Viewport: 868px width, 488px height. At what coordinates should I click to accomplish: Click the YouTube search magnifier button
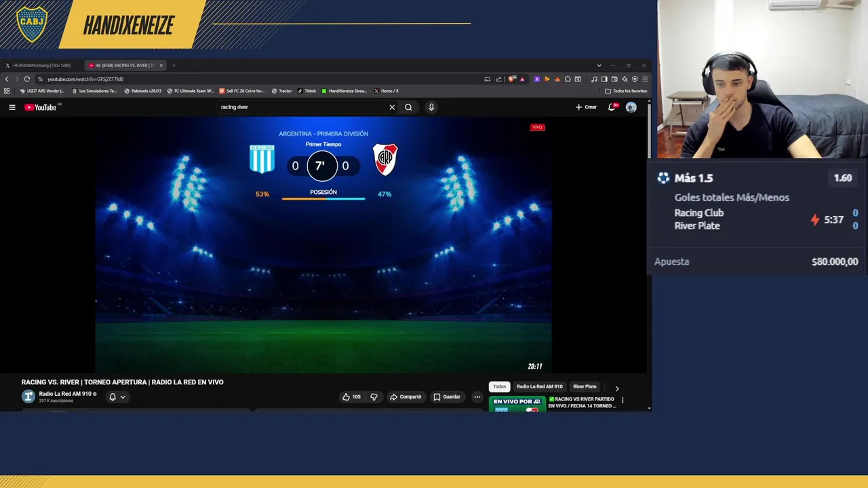pos(408,107)
